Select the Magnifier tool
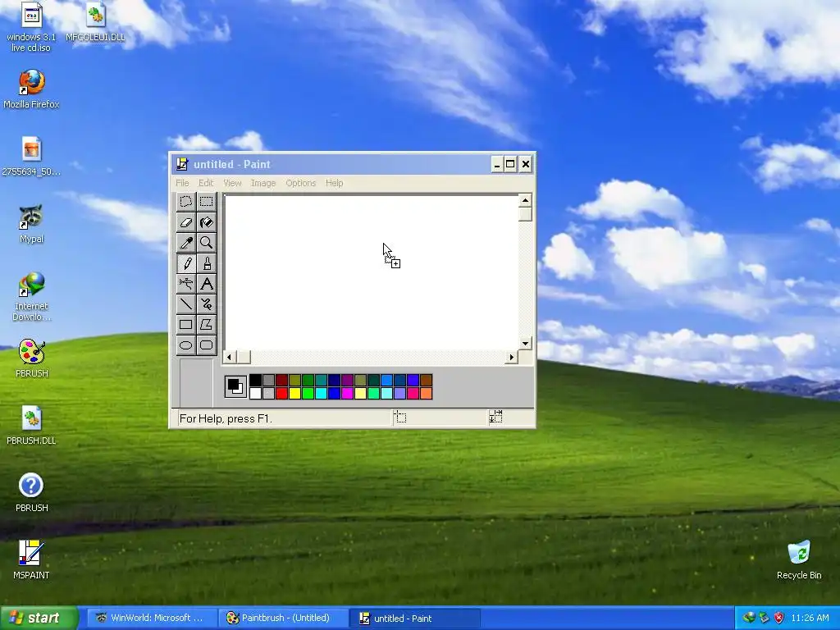Image resolution: width=840 pixels, height=630 pixels. point(206,243)
